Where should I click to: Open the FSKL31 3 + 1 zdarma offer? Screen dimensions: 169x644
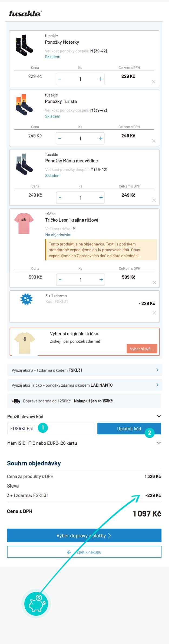coord(84,370)
